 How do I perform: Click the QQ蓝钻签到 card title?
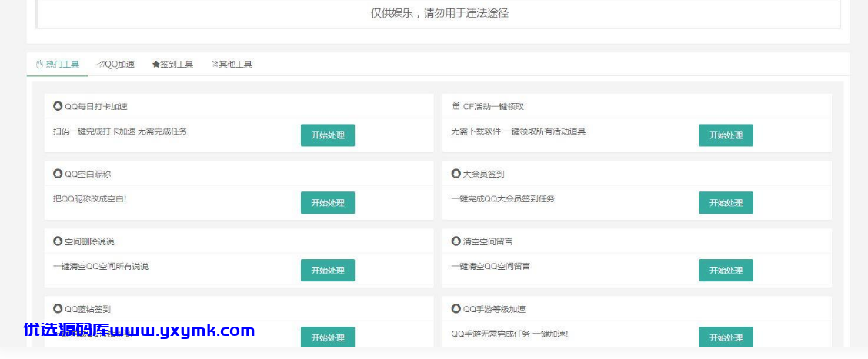(88, 309)
